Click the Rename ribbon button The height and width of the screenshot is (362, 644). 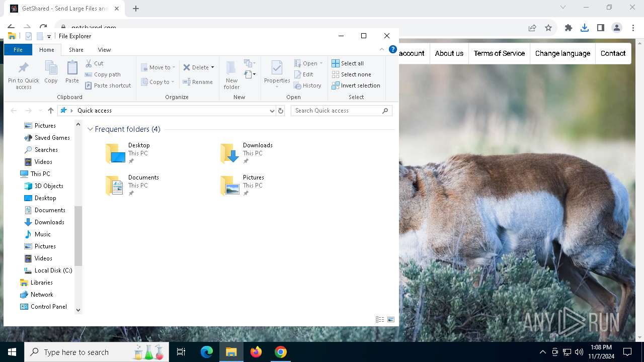(x=198, y=82)
